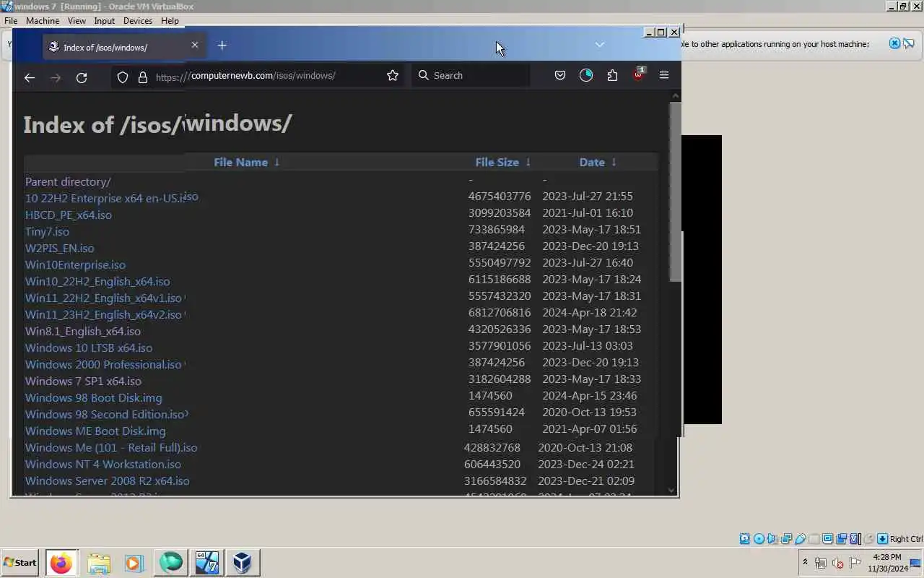924x578 pixels.
Task: Open Firefox account circle icon
Action: [x=586, y=75]
